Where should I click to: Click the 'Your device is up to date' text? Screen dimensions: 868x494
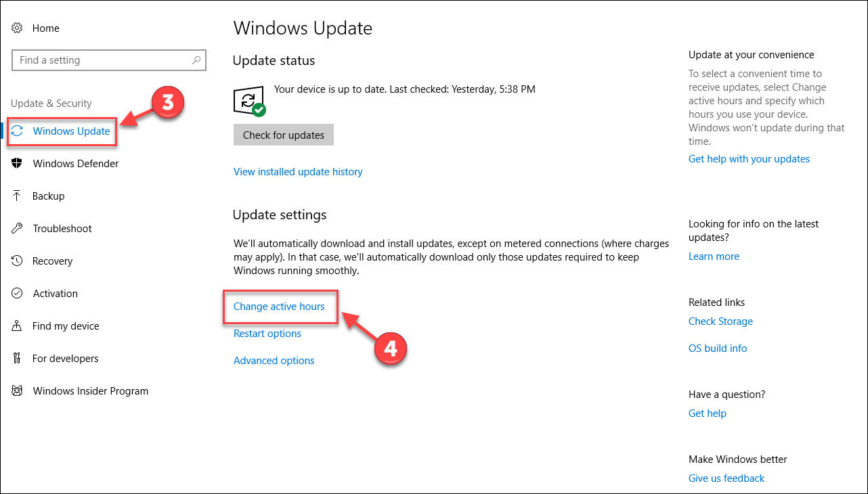click(x=405, y=89)
